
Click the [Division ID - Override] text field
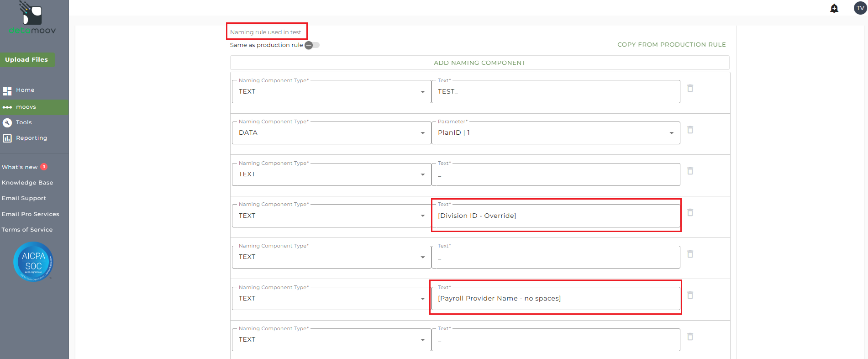tap(555, 216)
